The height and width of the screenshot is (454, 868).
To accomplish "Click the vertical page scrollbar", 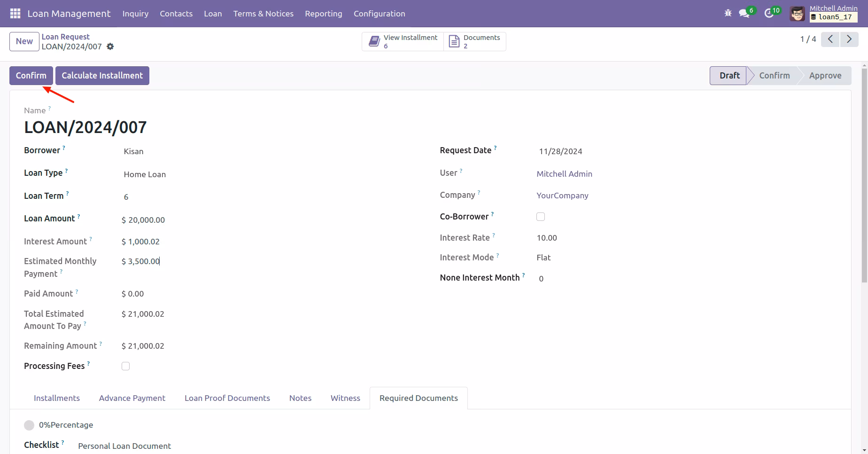I will coord(864,175).
